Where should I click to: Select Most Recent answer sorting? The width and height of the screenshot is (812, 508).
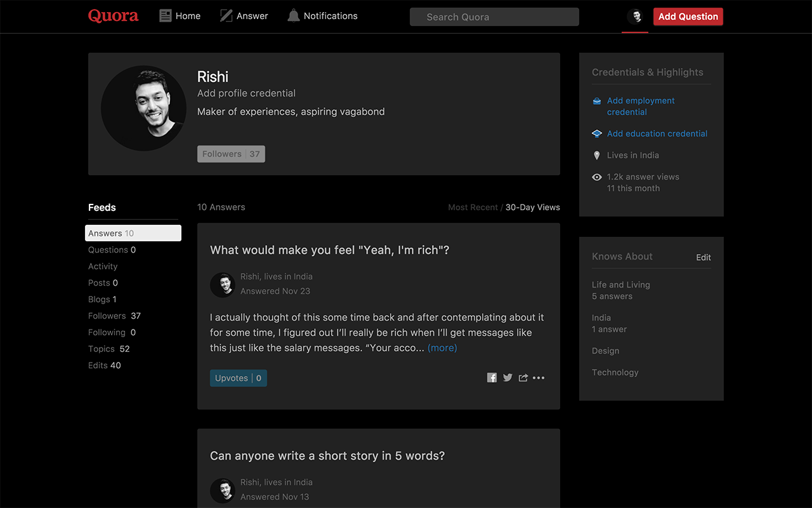(x=473, y=207)
